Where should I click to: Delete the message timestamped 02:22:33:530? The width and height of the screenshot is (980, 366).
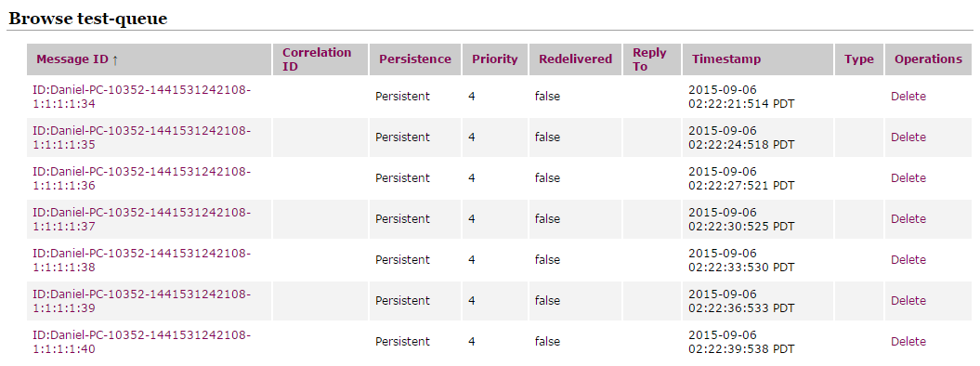pos(908,260)
